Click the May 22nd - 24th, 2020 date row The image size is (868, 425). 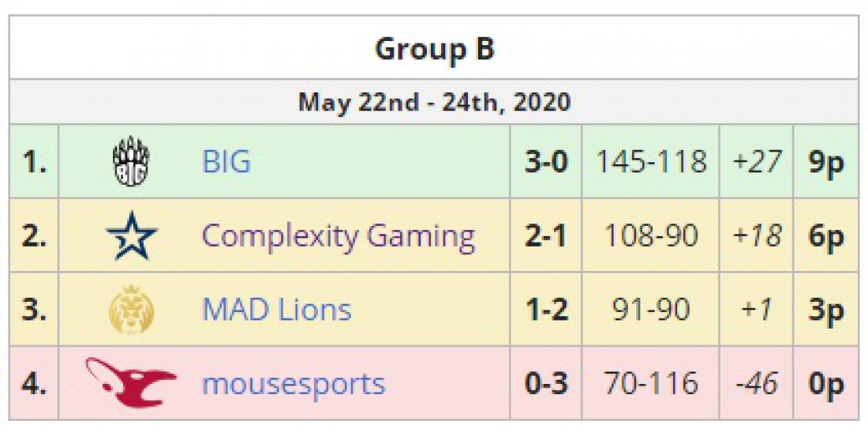pyautogui.click(x=434, y=103)
